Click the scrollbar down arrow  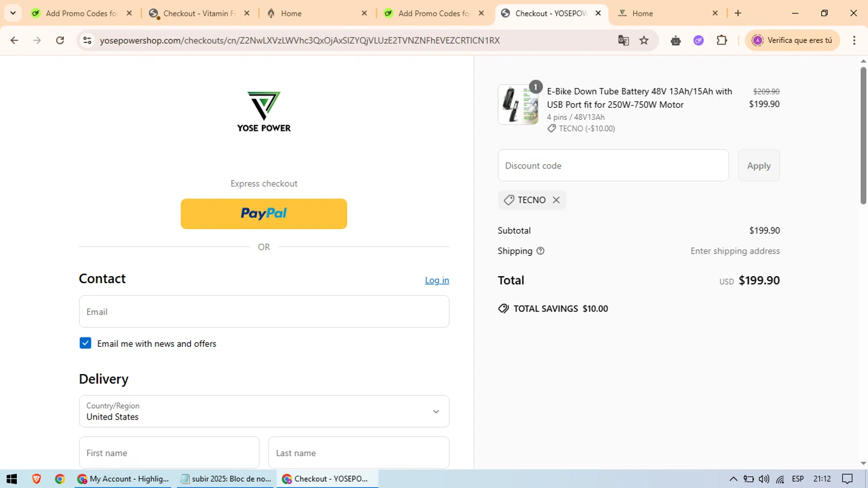pos(863,464)
